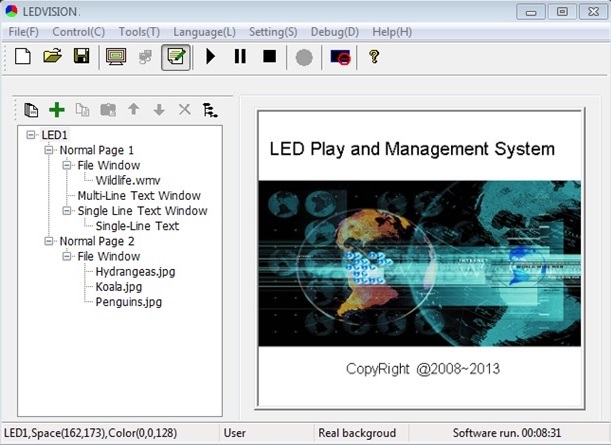
Task: Stop playback with the Stop button
Action: tap(270, 57)
